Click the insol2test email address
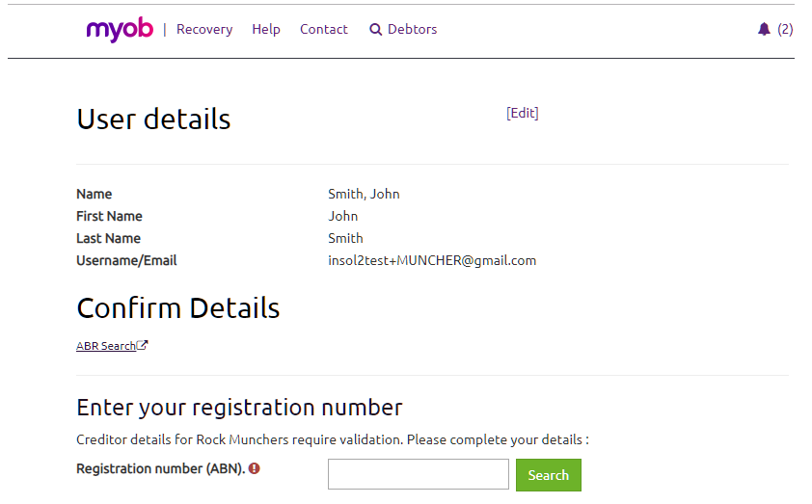Viewport: 812px width, 504px height. point(432,260)
